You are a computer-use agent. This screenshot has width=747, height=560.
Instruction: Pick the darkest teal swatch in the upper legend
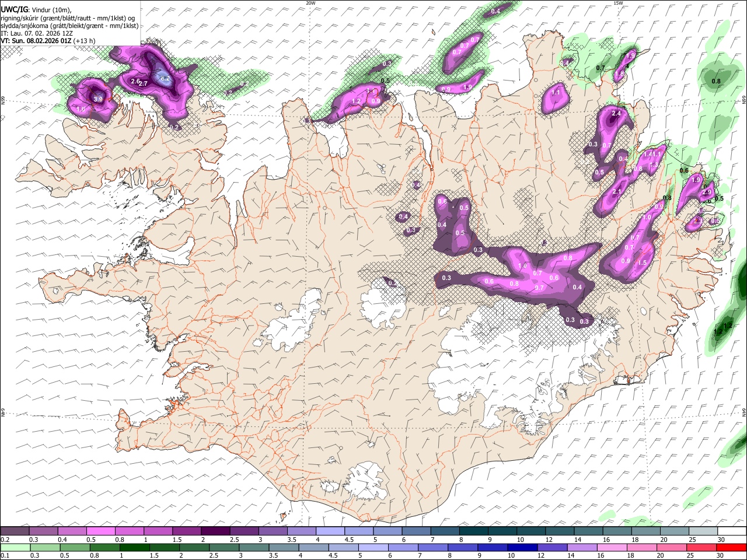point(473,531)
